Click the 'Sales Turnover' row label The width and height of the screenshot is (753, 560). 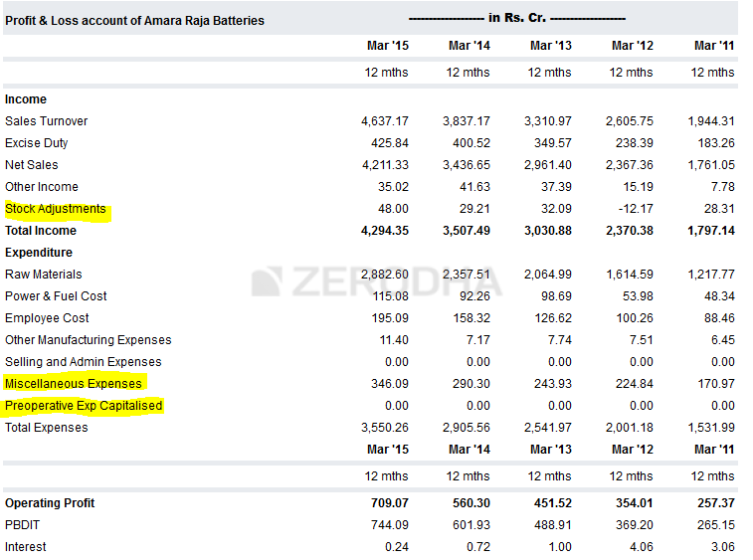click(x=46, y=121)
